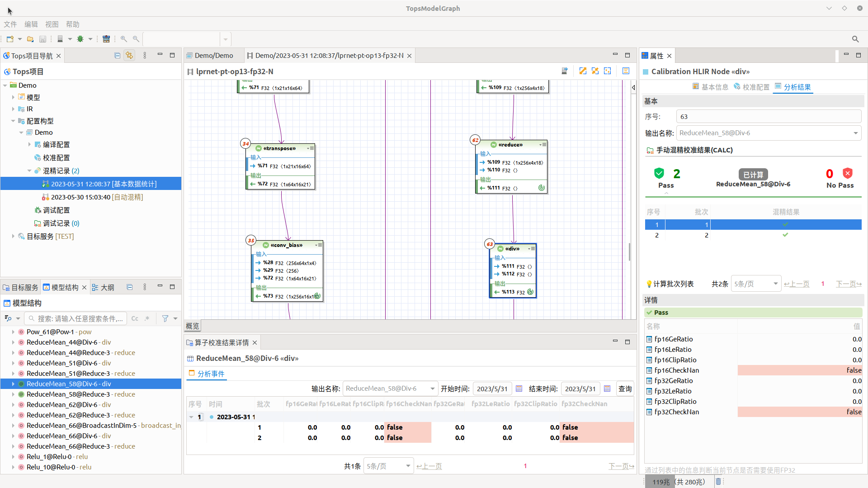Click the filter funnel icon

[165, 318]
